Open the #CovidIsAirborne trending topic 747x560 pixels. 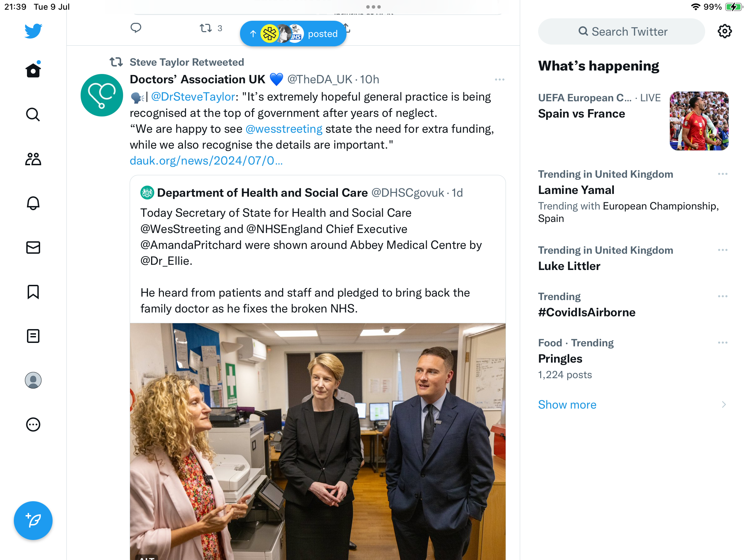[x=587, y=312]
